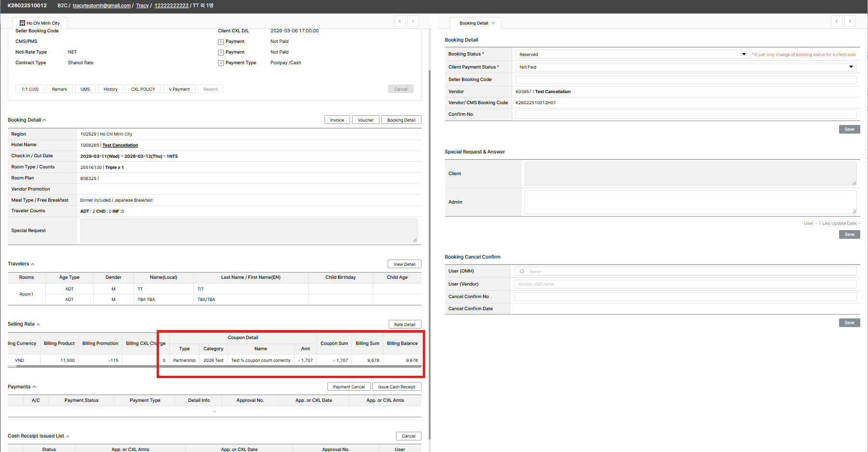868x452 pixels.
Task: Click the building icon on Ho Chi Minh City tab
Action: click(22, 23)
